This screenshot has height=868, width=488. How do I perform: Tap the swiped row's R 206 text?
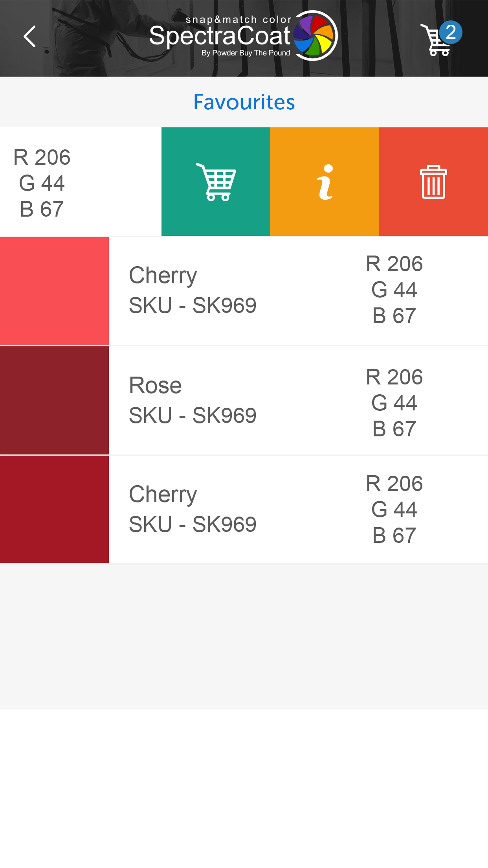[x=42, y=157]
